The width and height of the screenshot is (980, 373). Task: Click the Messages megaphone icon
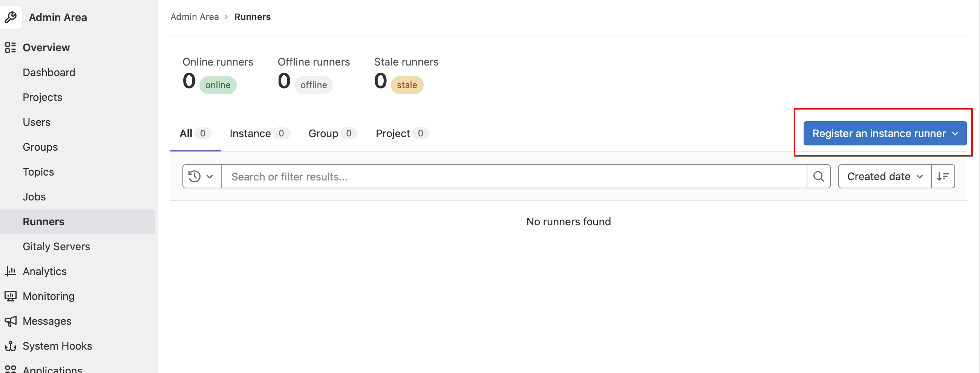click(11, 321)
